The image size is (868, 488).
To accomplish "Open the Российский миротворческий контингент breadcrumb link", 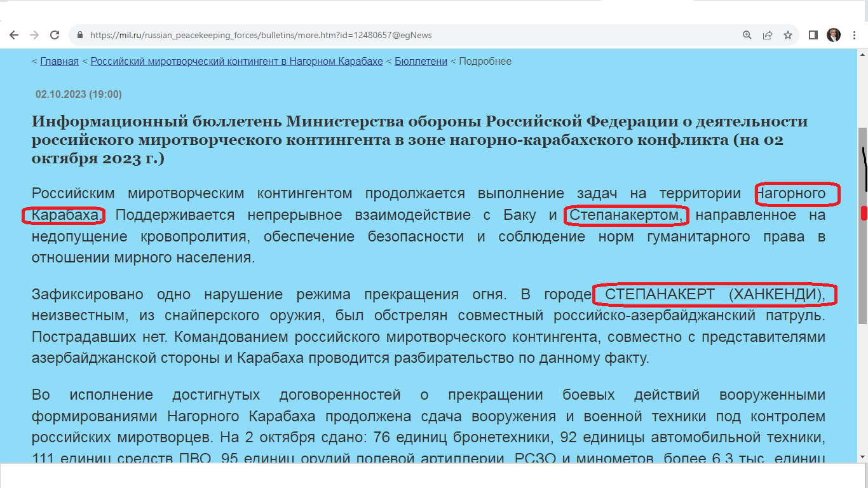I will (236, 62).
